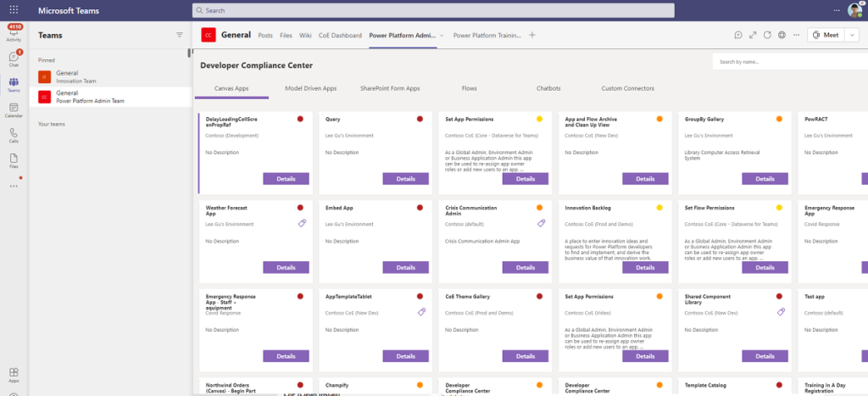The height and width of the screenshot is (396, 868).
Task: Open Details for Innovation Backlog
Action: pos(645,267)
